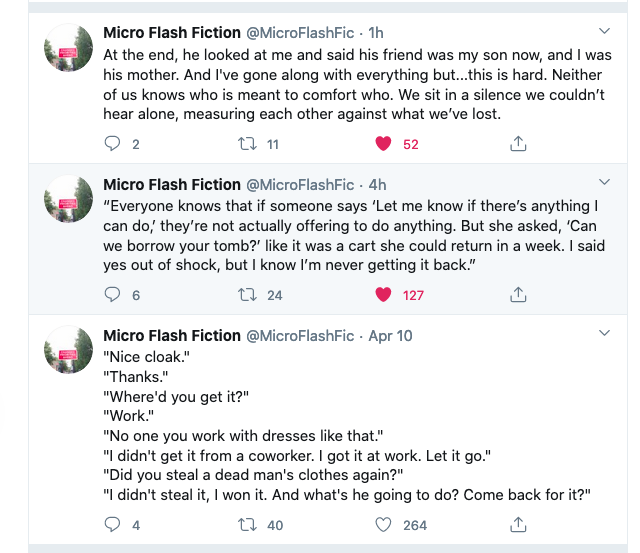
Task: Share the tweet posted 4h ago
Action: pos(518,295)
